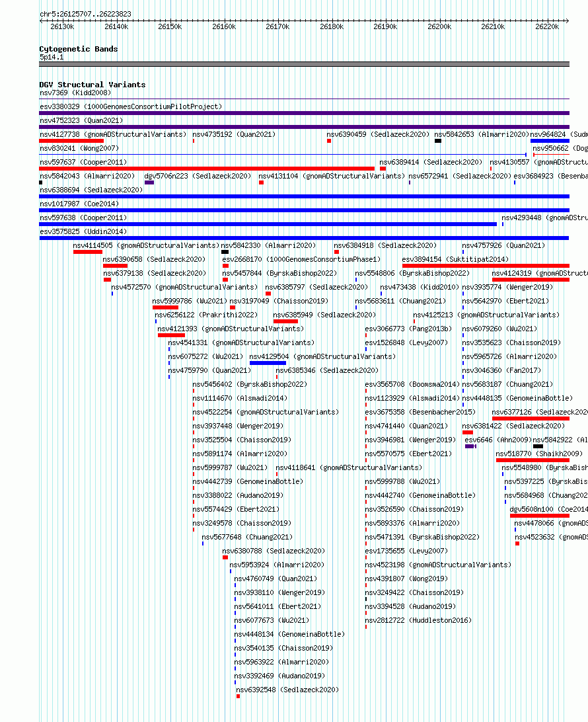Click the nsv7369 (Kidd2008) variant label
Screen dimensions: 588x722
pyautogui.click(x=75, y=93)
